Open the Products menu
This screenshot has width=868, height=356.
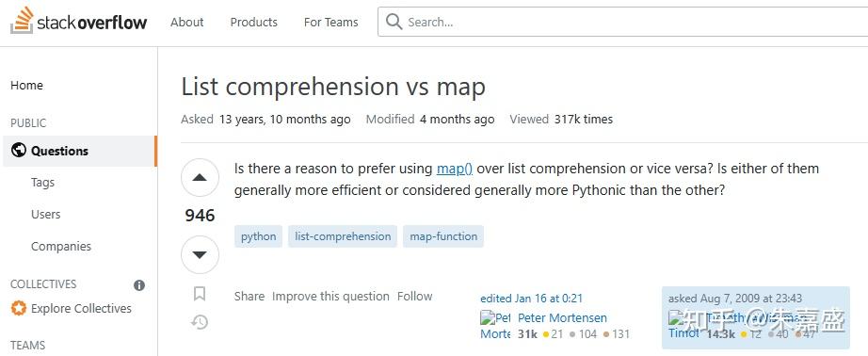(253, 23)
